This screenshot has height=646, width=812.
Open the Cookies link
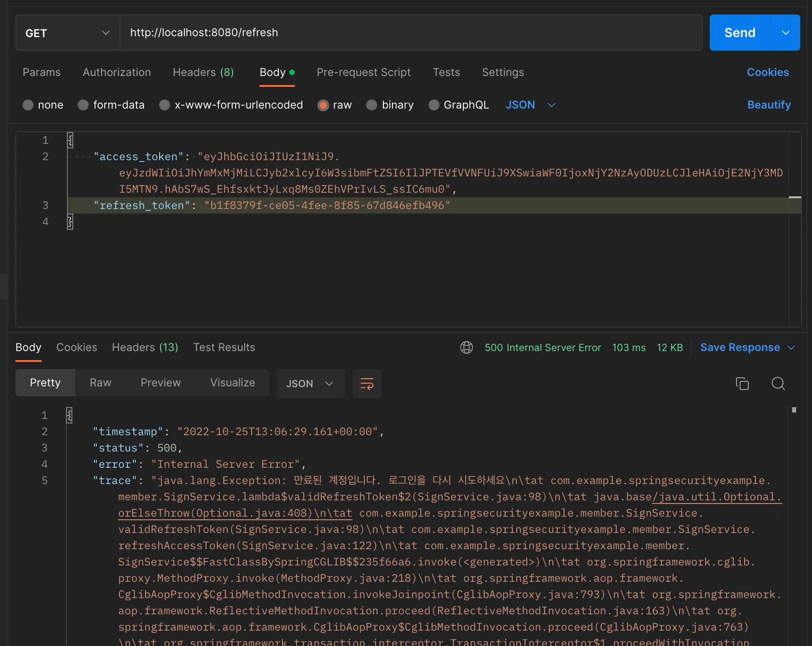[x=767, y=72]
